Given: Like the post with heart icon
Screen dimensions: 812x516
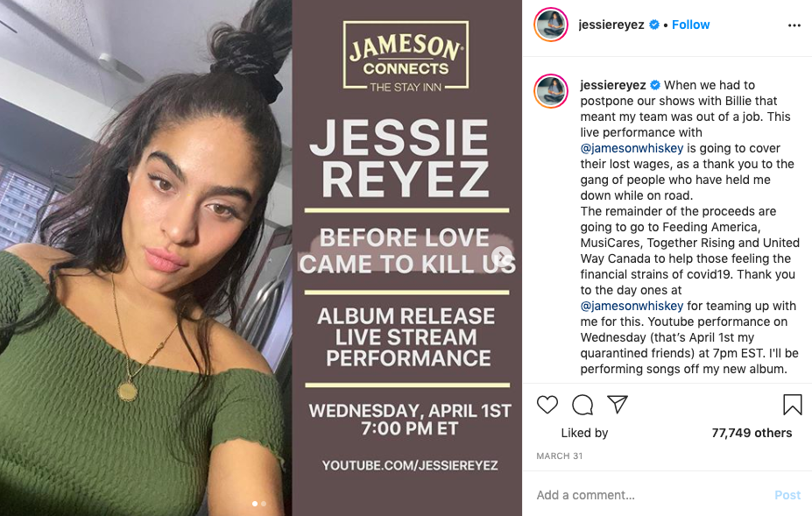Looking at the screenshot, I should [547, 405].
